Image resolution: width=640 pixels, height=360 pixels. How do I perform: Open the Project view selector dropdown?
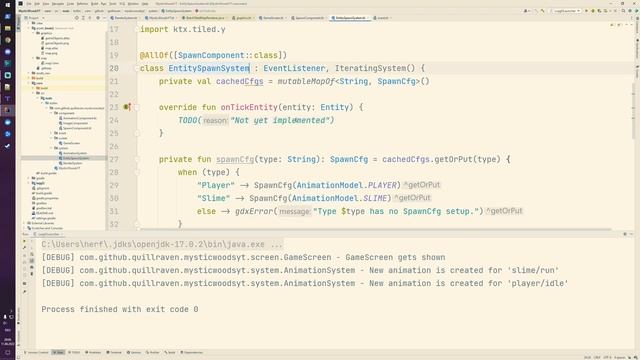click(x=34, y=18)
